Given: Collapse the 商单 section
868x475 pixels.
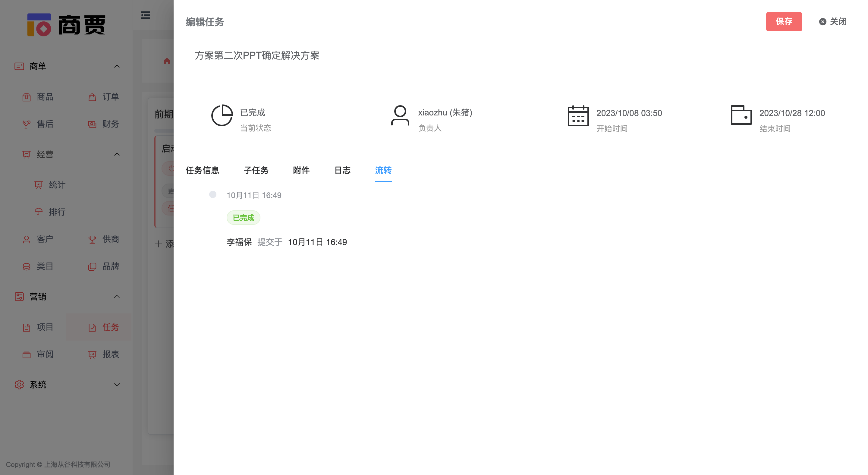Looking at the screenshot, I should 117,66.
